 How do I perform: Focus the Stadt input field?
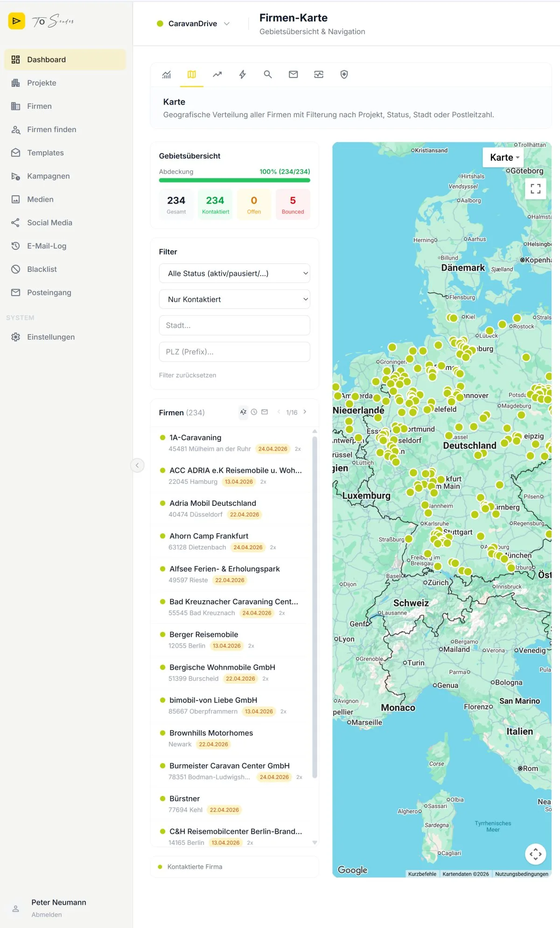pos(234,325)
